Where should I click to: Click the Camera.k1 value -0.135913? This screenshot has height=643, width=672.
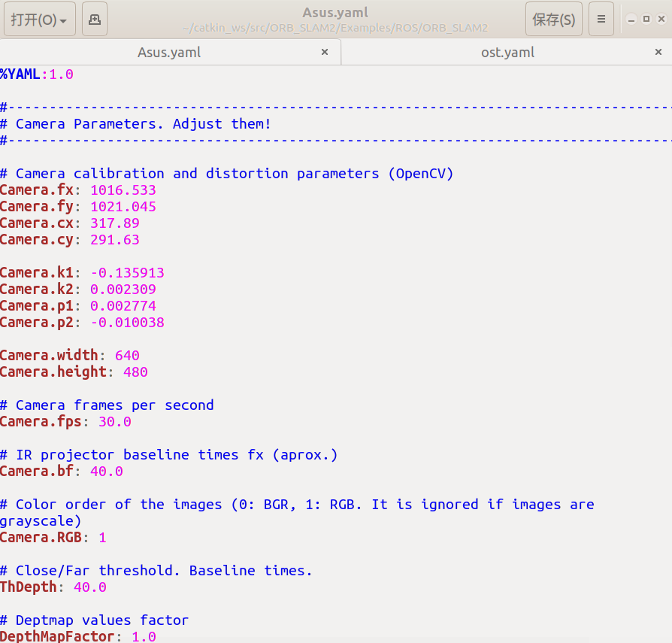point(127,273)
